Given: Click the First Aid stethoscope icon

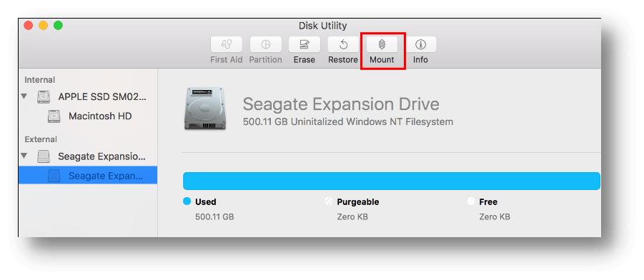Looking at the screenshot, I should click(227, 44).
